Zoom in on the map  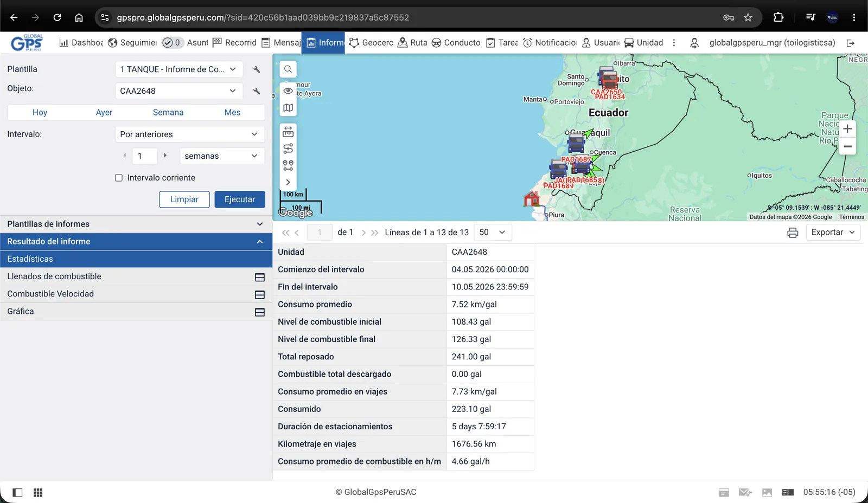click(x=847, y=129)
